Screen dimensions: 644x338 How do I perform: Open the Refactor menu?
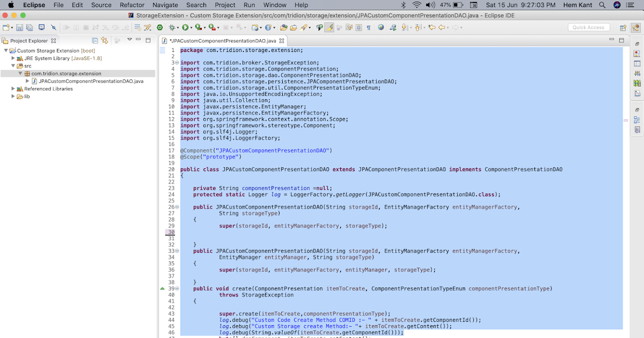click(132, 5)
